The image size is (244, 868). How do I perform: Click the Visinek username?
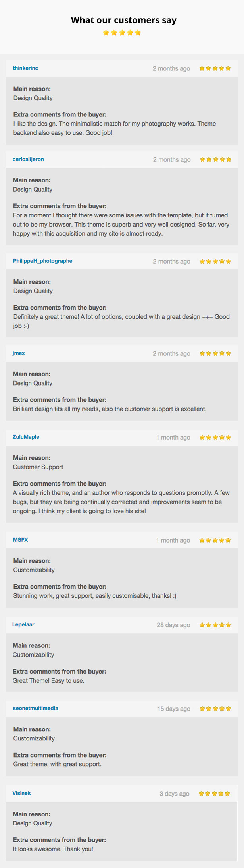click(x=21, y=793)
